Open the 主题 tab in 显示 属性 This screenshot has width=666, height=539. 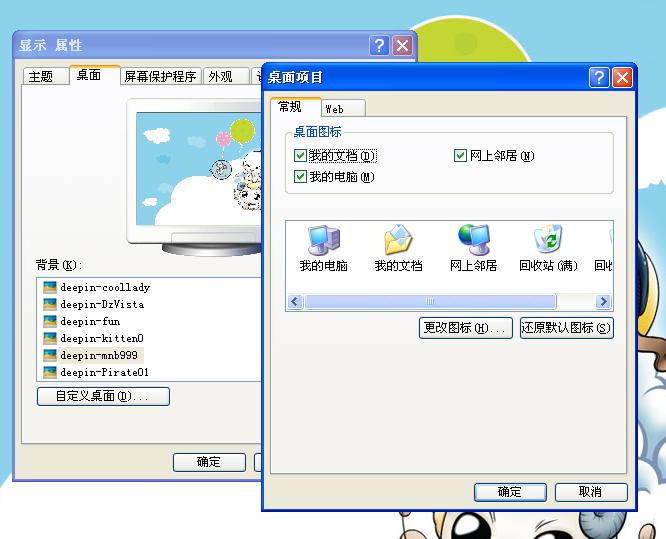(45, 76)
